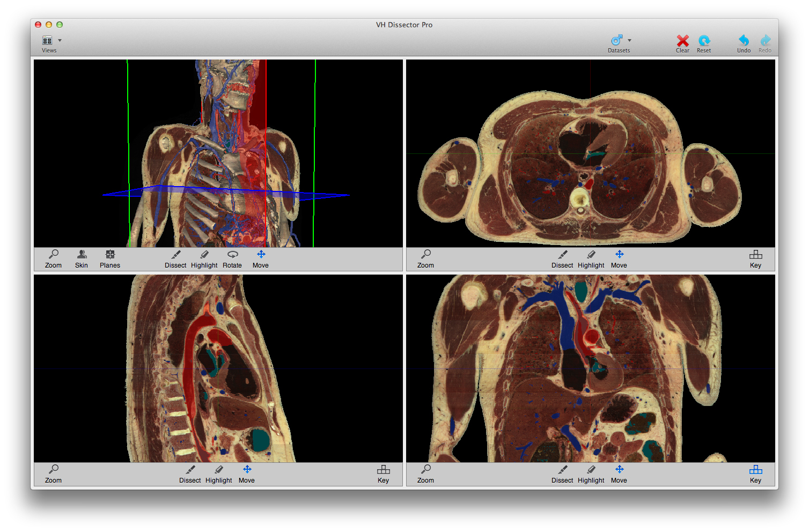This screenshot has width=809, height=532.
Task: Open Key in axial cross-section pane
Action: point(755,258)
